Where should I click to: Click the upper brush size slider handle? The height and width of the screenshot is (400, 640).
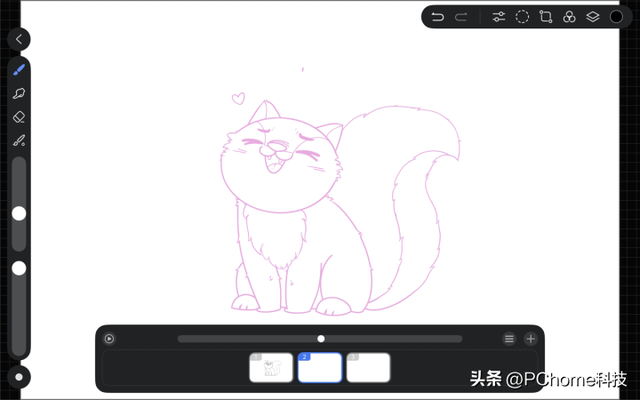(x=19, y=213)
